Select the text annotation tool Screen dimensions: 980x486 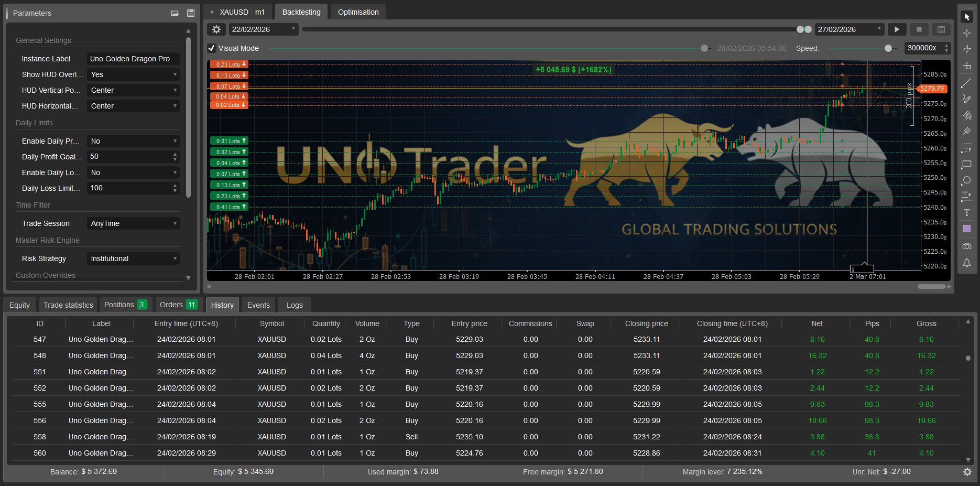coord(966,213)
